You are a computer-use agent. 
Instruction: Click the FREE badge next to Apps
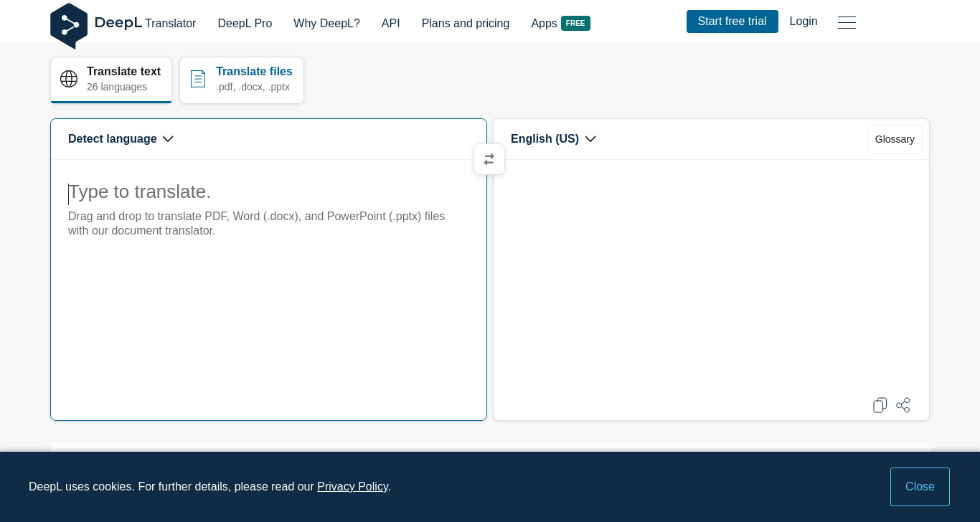(x=575, y=23)
